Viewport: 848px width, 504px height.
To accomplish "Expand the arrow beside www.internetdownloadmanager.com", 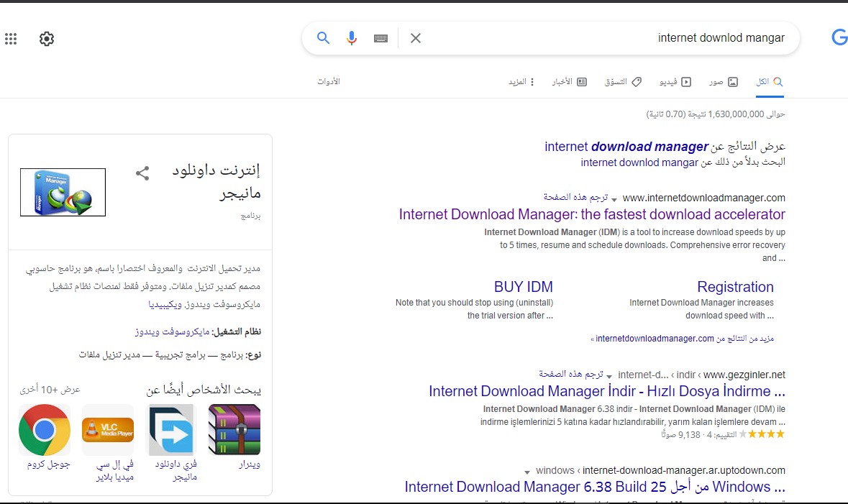I will 614,200.
